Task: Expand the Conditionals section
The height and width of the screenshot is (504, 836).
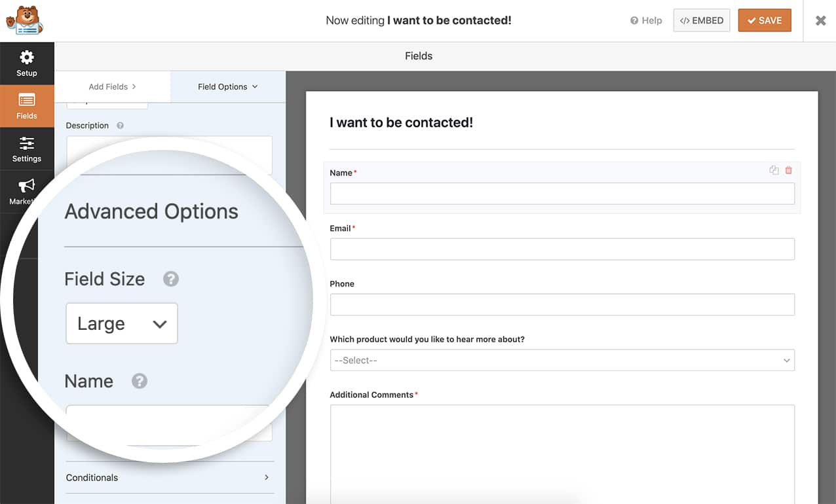Action: click(168, 478)
